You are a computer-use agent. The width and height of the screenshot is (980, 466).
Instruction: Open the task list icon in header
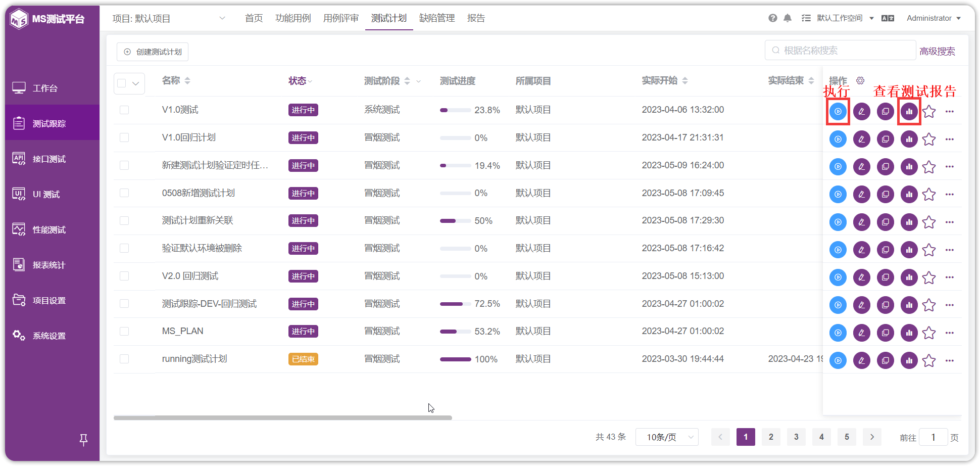(806, 18)
